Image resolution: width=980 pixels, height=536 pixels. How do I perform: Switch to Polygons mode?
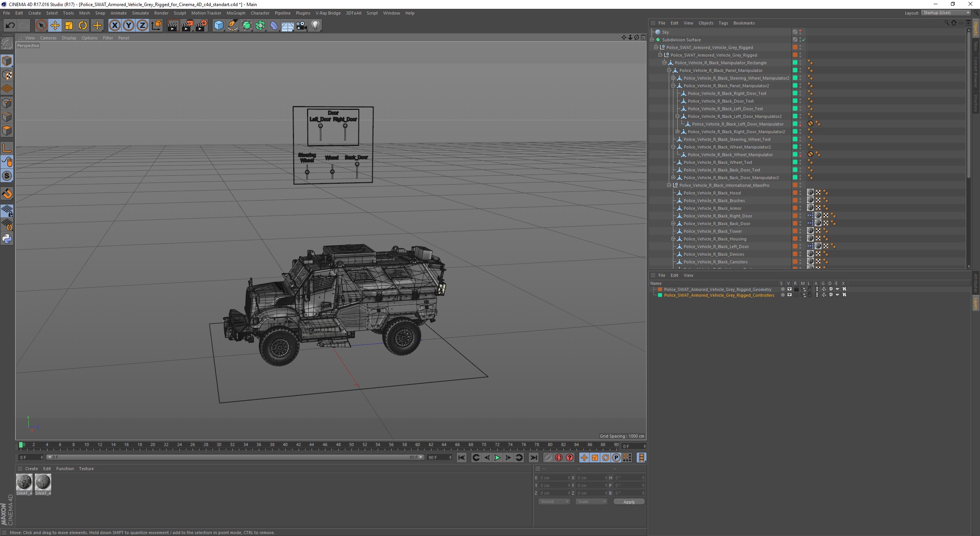click(x=7, y=131)
